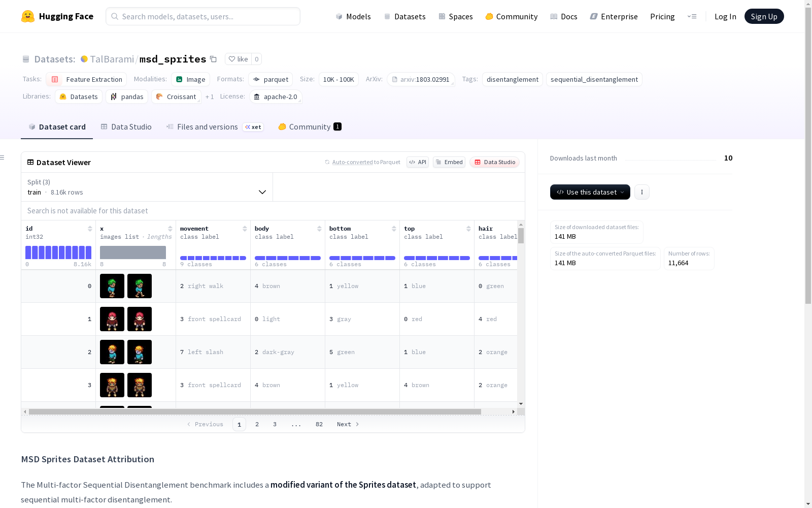The width and height of the screenshot is (812, 508).
Task: Focus the search models input field
Action: point(203,16)
